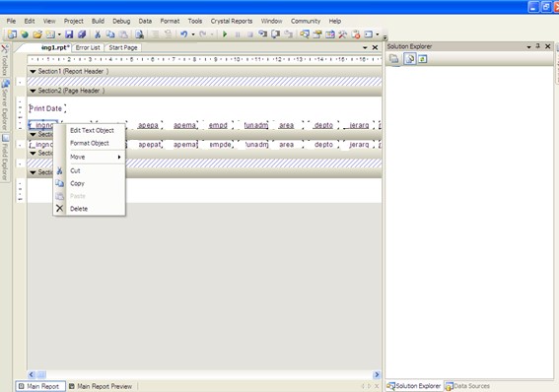Open the Debug menu
Viewport: 559px width, 392px height.
(121, 21)
